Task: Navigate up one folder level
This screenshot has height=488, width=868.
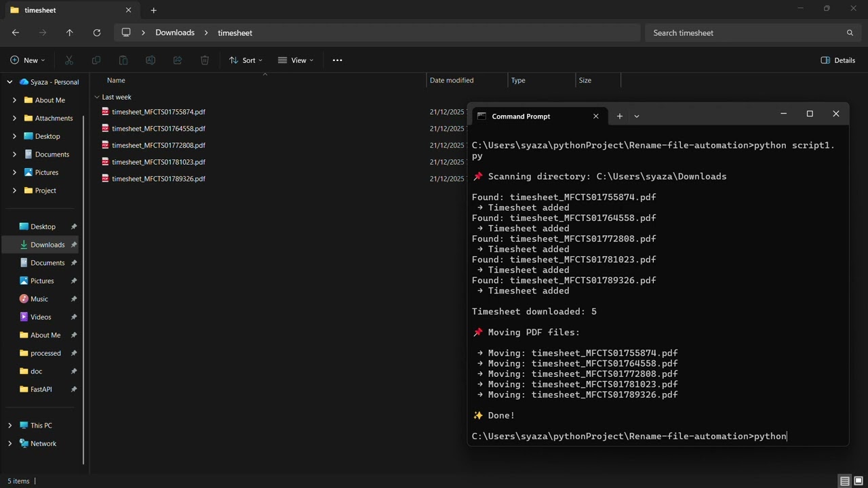Action: pyautogui.click(x=69, y=33)
